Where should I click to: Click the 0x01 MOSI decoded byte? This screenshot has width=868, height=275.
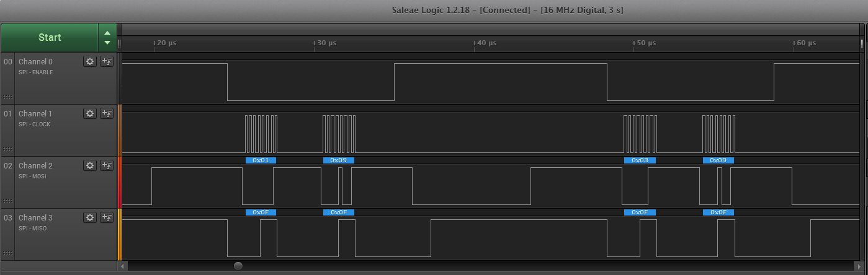[x=261, y=160]
